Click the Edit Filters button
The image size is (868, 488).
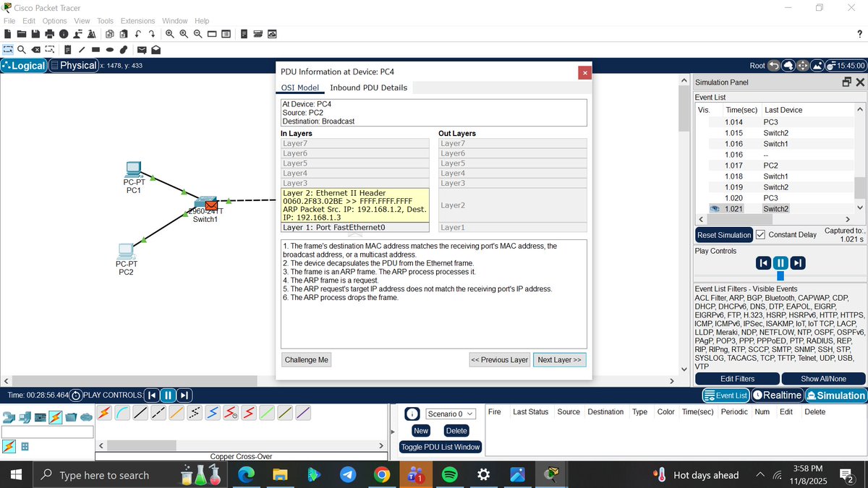point(738,379)
